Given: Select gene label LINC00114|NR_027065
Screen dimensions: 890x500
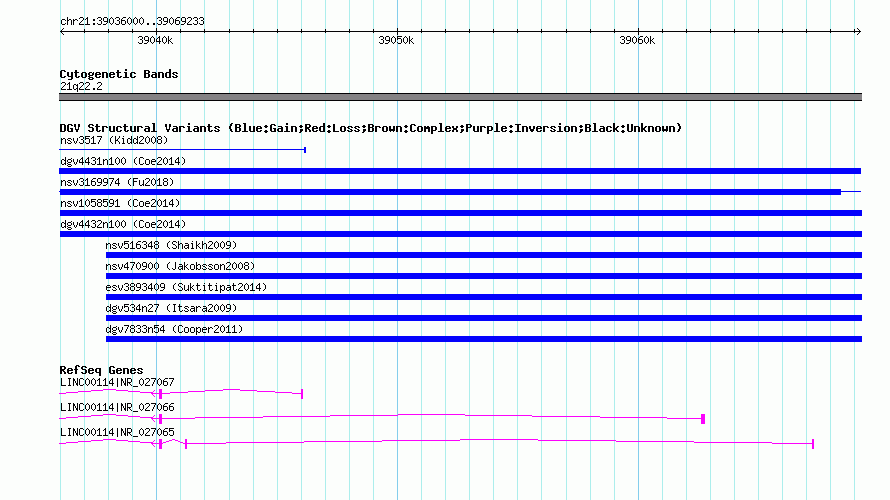Looking at the screenshot, I should (x=117, y=432).
